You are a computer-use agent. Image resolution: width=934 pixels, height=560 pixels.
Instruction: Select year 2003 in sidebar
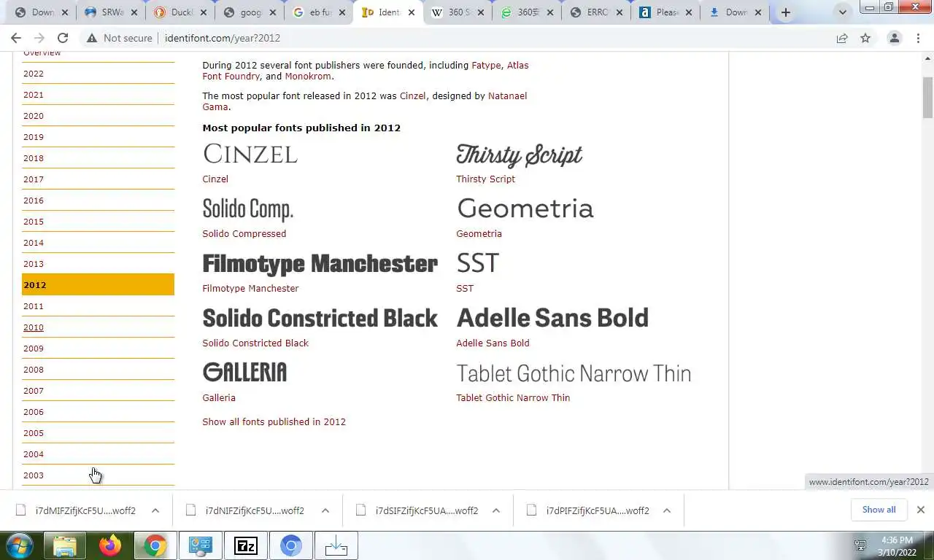pos(34,475)
